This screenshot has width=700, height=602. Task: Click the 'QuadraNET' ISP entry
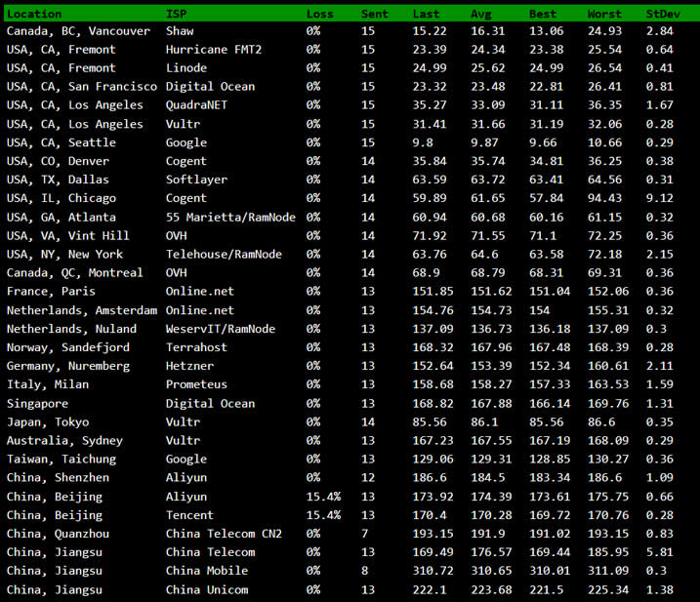pyautogui.click(x=197, y=105)
